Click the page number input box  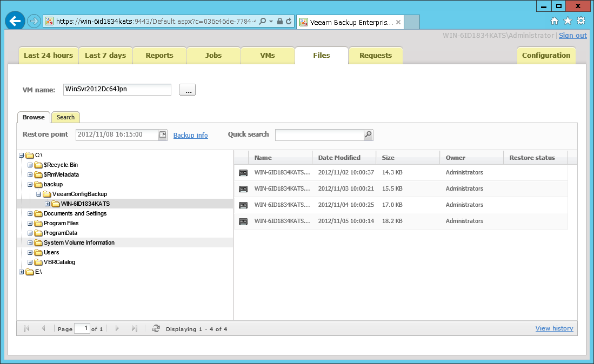coord(82,328)
